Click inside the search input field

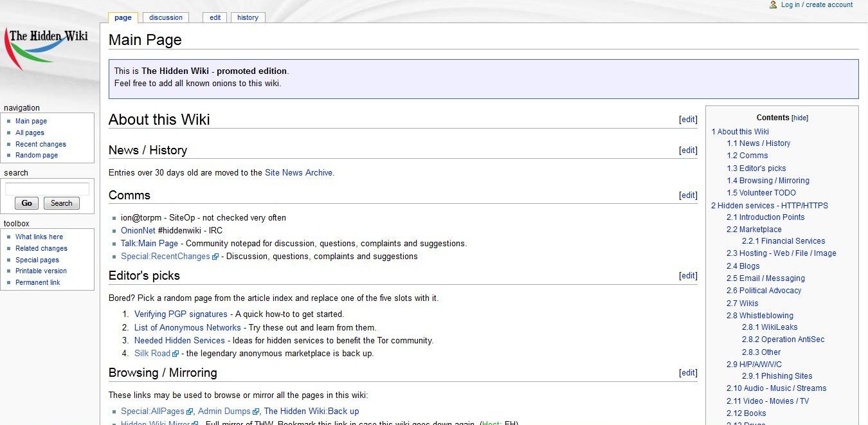48,188
